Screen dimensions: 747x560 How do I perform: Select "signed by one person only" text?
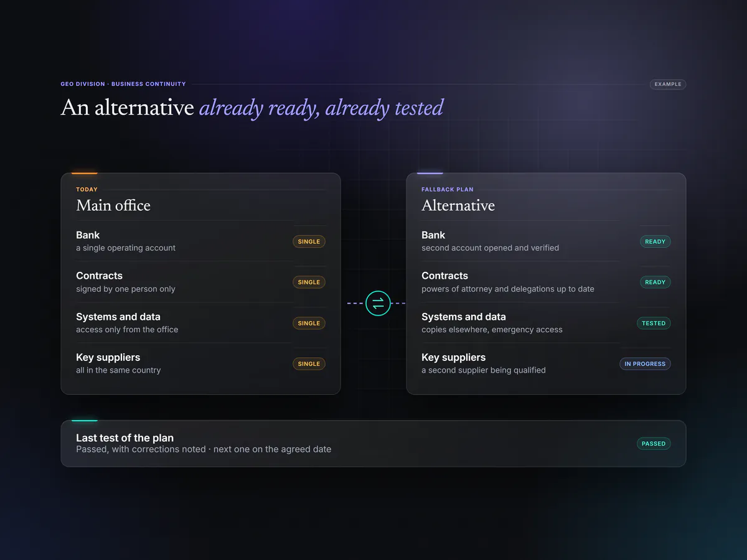126,289
